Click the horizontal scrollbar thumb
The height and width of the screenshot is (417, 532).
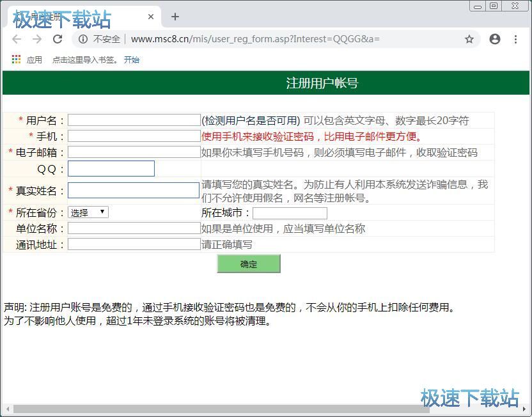pyautogui.click(x=221, y=409)
